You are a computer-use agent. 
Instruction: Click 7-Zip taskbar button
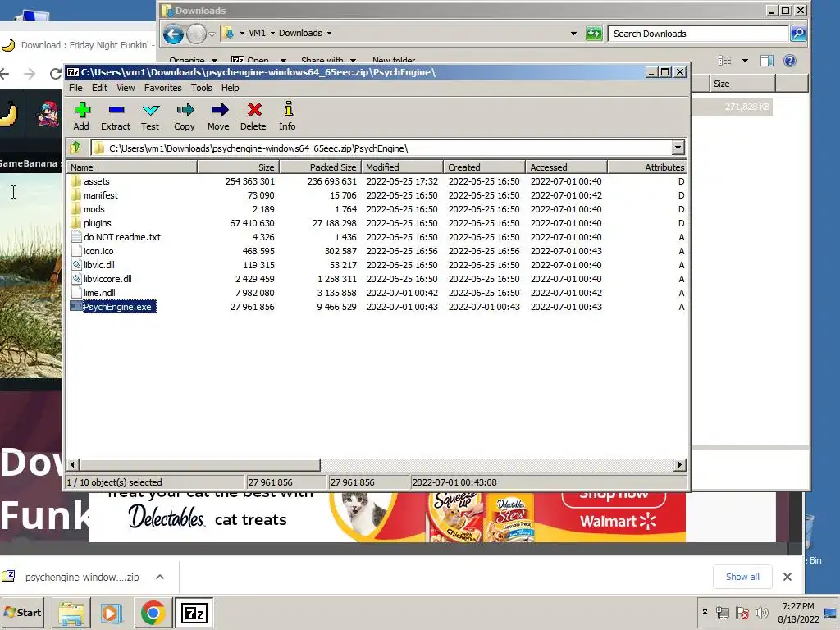tap(194, 613)
